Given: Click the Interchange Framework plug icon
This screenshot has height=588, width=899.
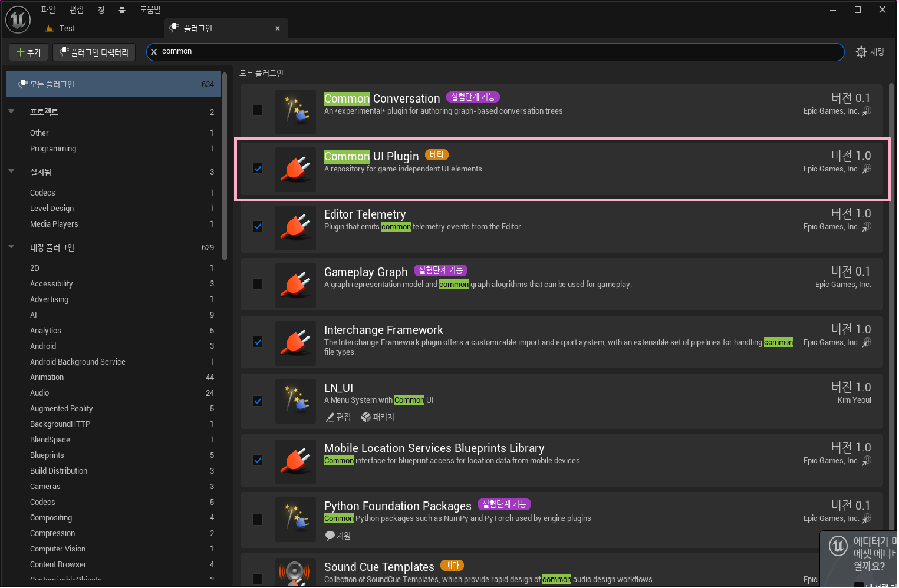Looking at the screenshot, I should [295, 342].
